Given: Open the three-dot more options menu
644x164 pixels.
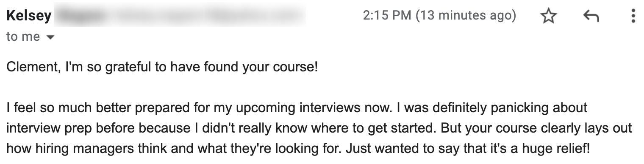Looking at the screenshot, I should coord(633,16).
